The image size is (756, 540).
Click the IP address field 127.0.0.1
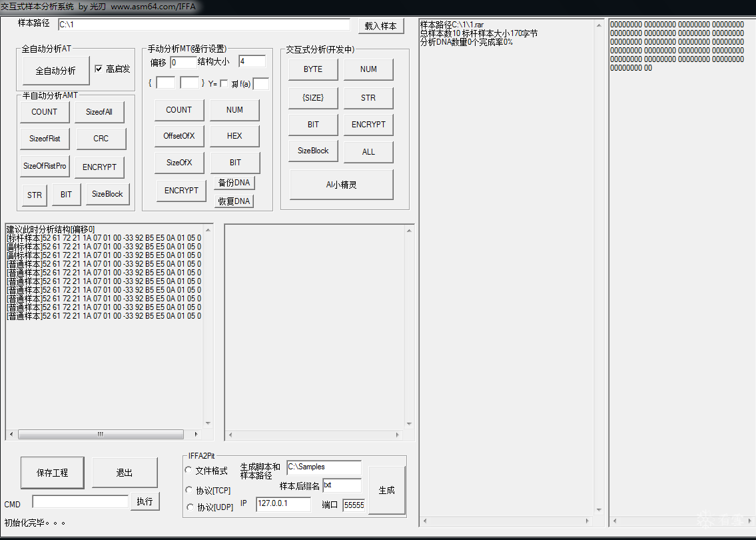[x=284, y=504]
